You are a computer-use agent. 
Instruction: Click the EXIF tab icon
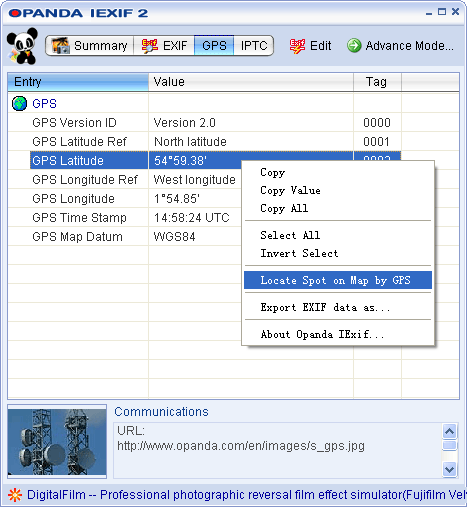click(149, 46)
